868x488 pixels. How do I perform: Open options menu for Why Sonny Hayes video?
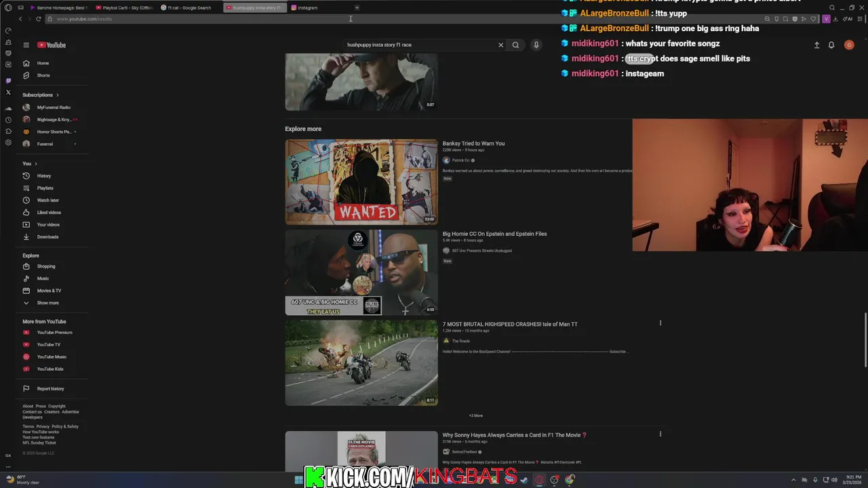pyautogui.click(x=660, y=434)
